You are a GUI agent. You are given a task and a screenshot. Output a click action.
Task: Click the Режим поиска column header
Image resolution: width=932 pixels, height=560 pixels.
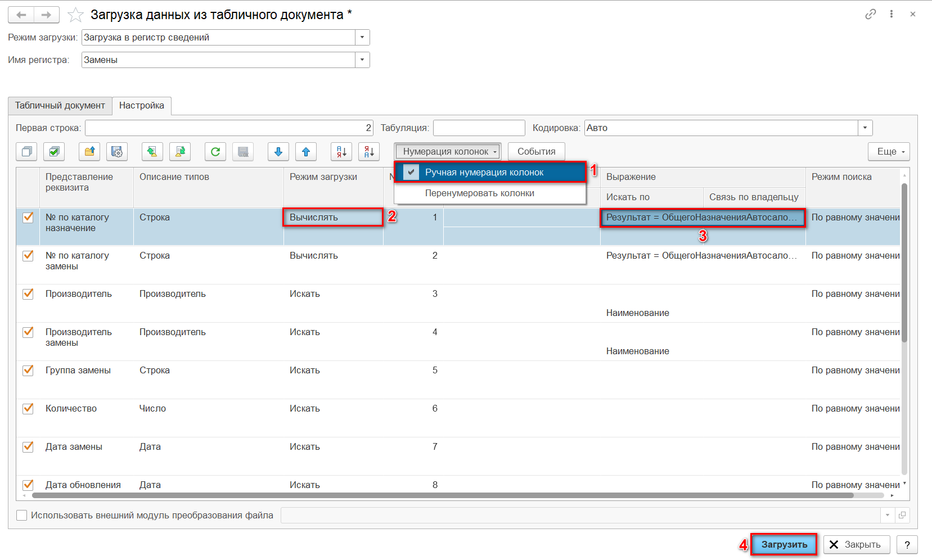[x=853, y=187]
